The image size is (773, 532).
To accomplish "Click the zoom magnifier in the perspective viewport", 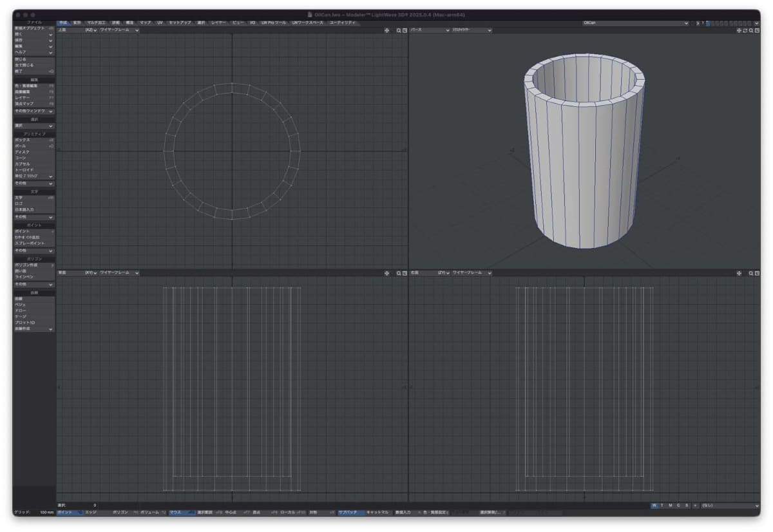I will tap(751, 30).
